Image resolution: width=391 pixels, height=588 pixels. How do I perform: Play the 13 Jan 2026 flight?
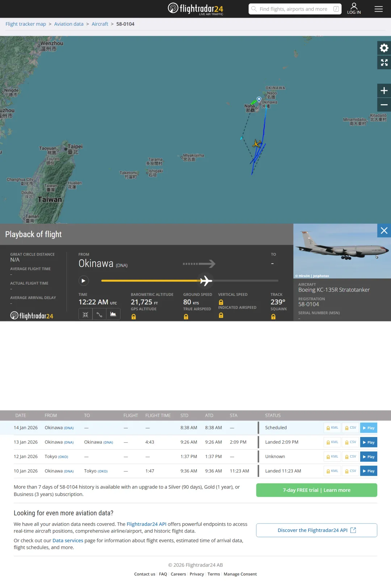point(369,442)
